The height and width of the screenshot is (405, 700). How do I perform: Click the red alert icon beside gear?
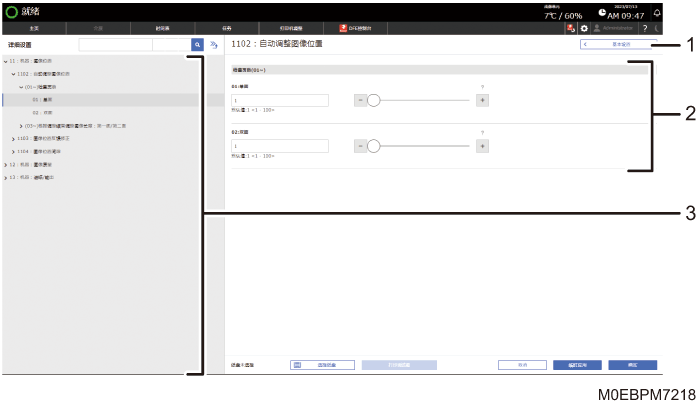571,28
